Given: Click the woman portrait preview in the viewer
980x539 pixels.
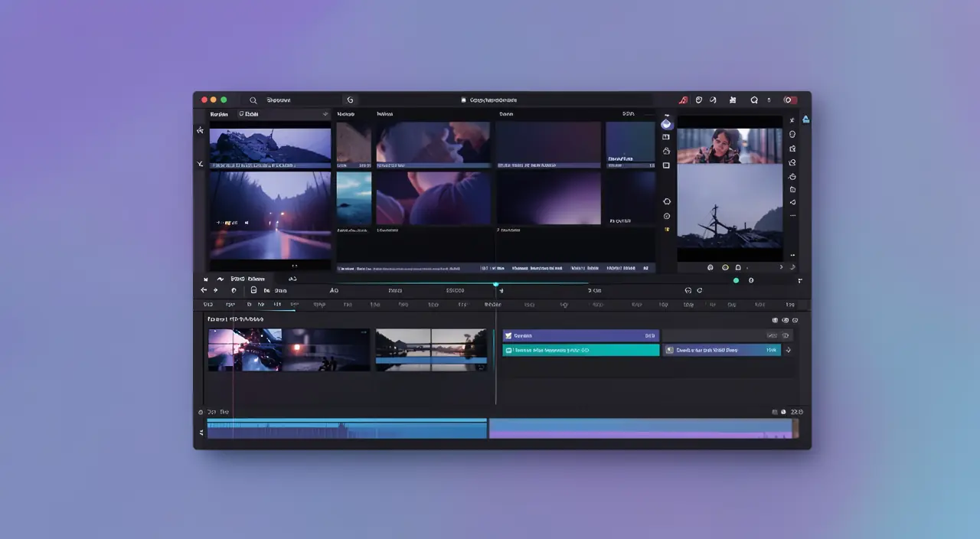Looking at the screenshot, I should 730,145.
